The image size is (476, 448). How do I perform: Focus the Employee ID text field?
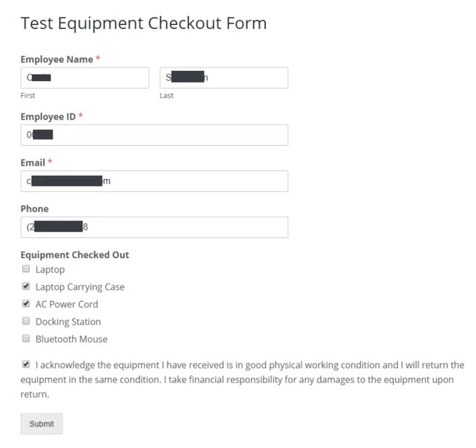(x=154, y=135)
